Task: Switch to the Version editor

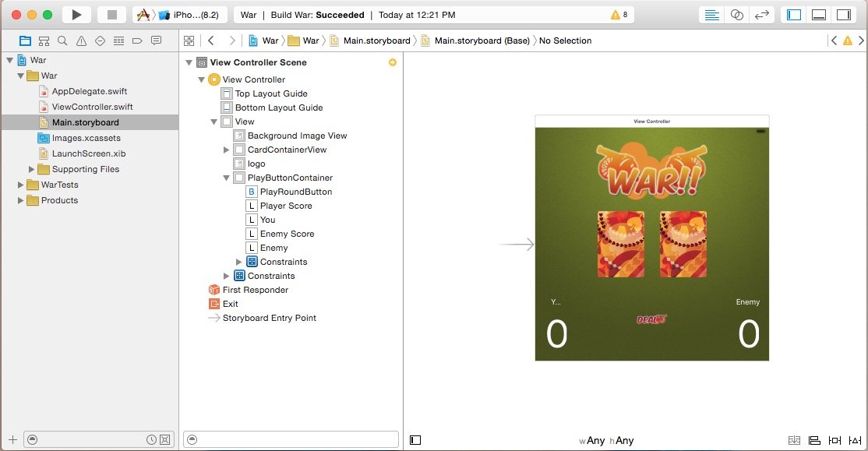Action: pyautogui.click(x=760, y=15)
